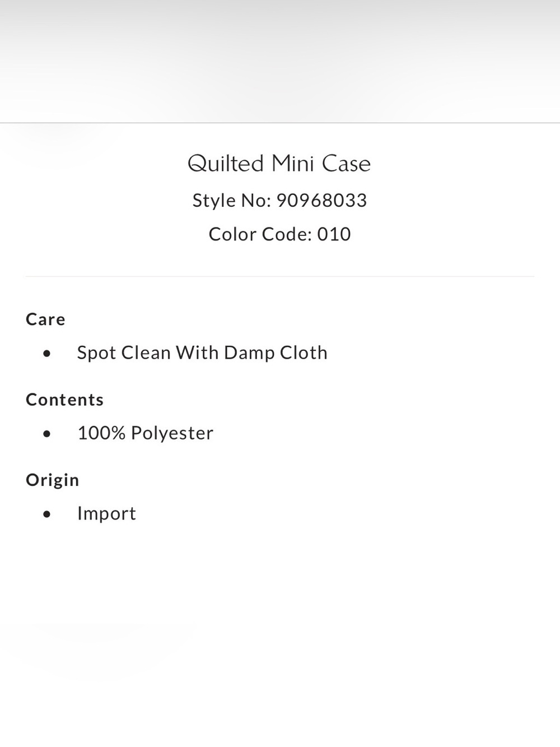
Task: Click the bullet beside Spot Clean text
Action: point(47,354)
